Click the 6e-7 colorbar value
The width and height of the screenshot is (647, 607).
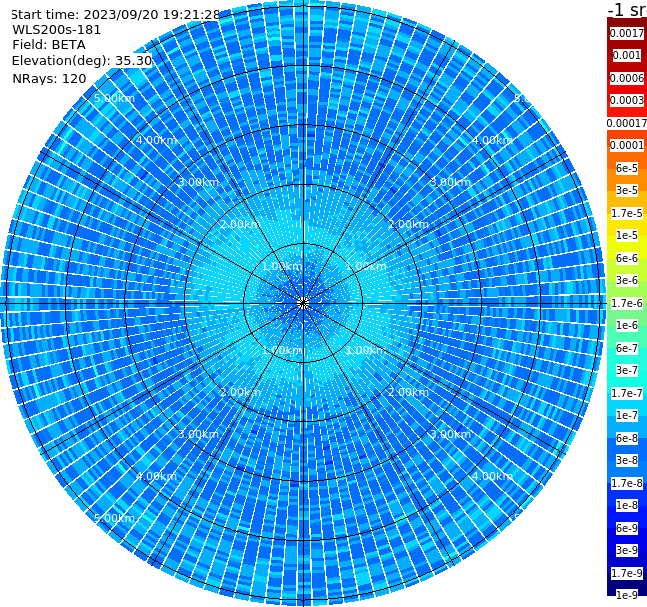point(627,348)
